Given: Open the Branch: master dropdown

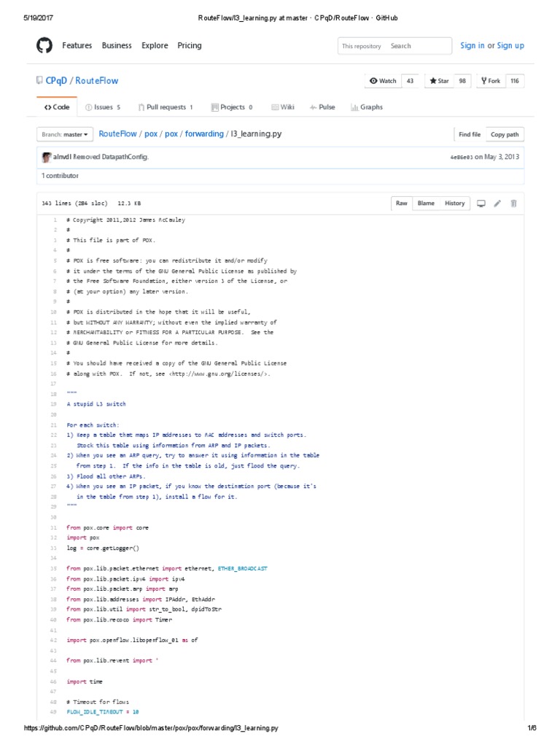Looking at the screenshot, I should coord(65,134).
